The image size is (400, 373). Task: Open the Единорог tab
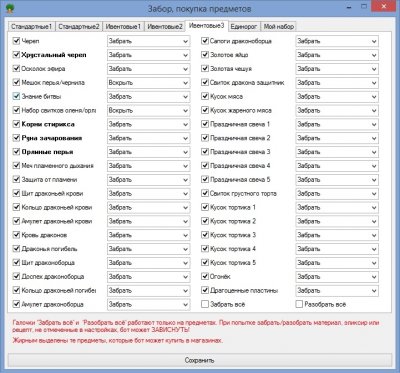click(x=244, y=27)
